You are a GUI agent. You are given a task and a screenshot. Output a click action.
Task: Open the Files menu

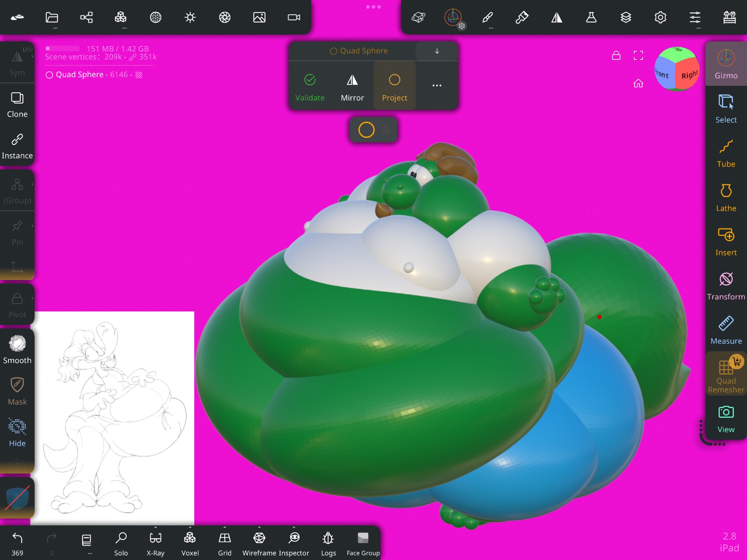tap(52, 17)
